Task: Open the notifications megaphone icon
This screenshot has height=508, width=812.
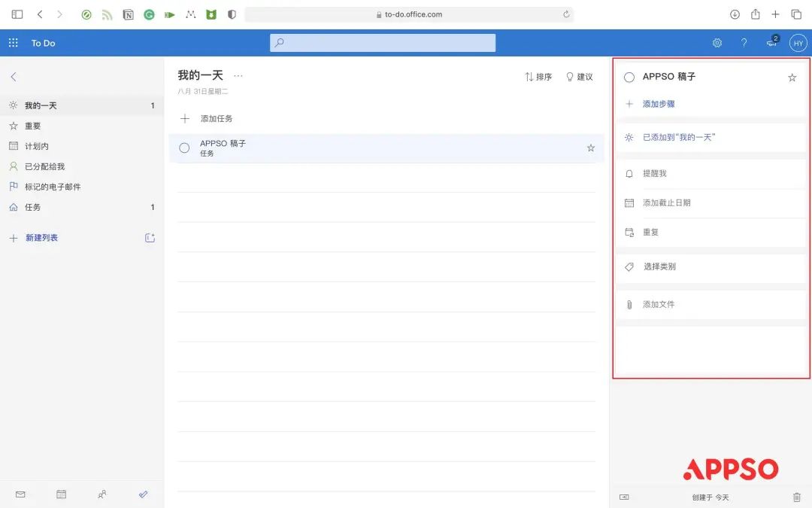Action: pos(771,43)
